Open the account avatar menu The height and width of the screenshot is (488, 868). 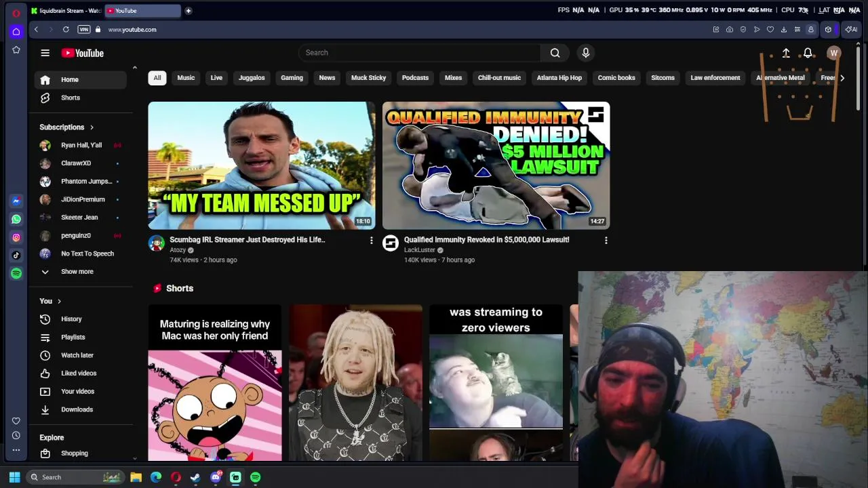(x=834, y=53)
